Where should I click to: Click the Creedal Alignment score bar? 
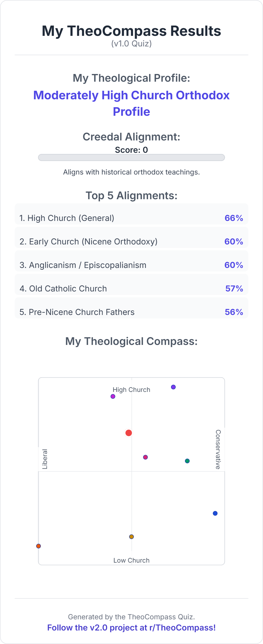pos(131,157)
